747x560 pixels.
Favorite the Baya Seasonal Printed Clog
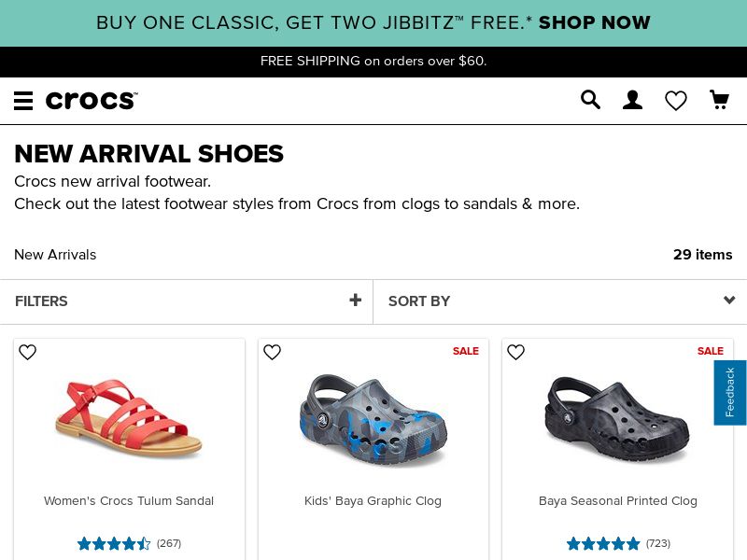[515, 352]
